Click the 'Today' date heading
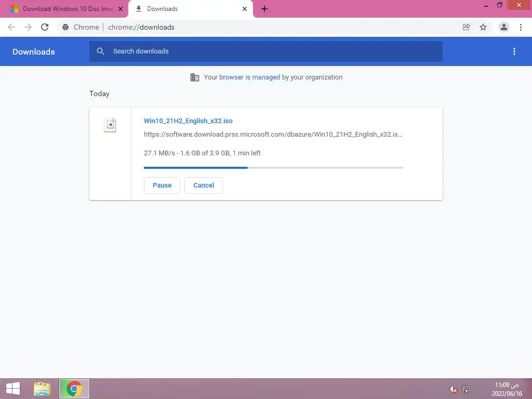Screen dimensions: 532x399 click(x=99, y=94)
